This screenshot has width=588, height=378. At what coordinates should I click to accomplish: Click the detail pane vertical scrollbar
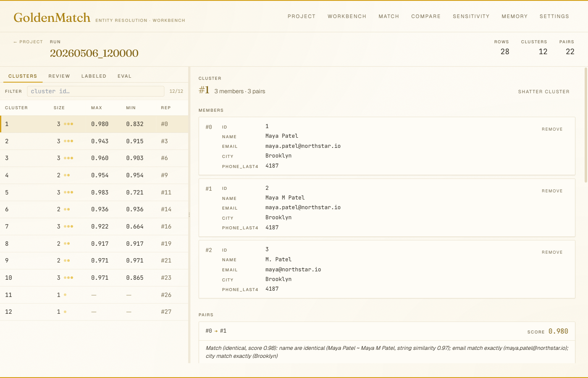click(x=586, y=125)
